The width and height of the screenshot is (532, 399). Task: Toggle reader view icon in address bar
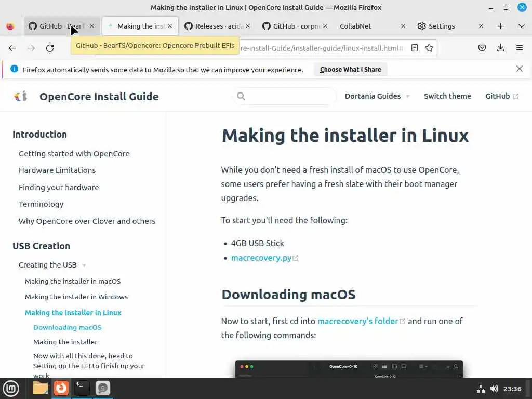pos(414,48)
